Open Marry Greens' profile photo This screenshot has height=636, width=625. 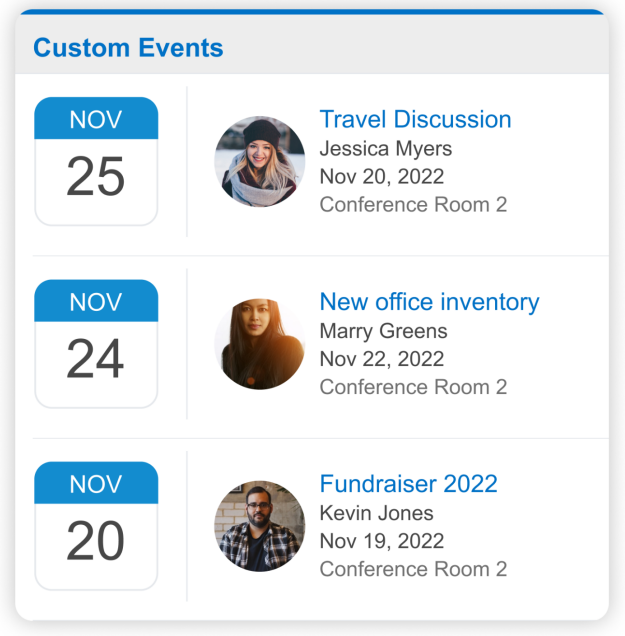pos(260,344)
